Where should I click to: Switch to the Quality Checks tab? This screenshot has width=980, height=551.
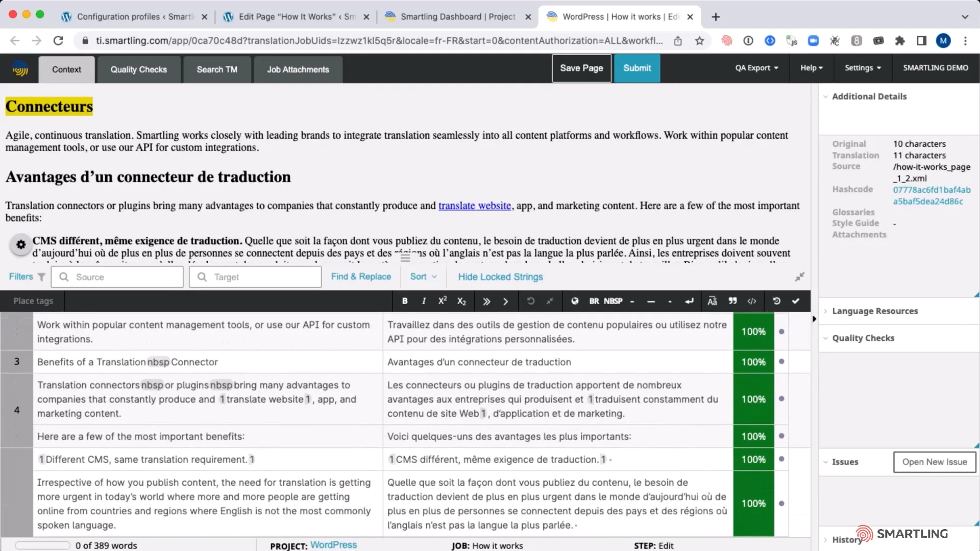click(x=139, y=69)
